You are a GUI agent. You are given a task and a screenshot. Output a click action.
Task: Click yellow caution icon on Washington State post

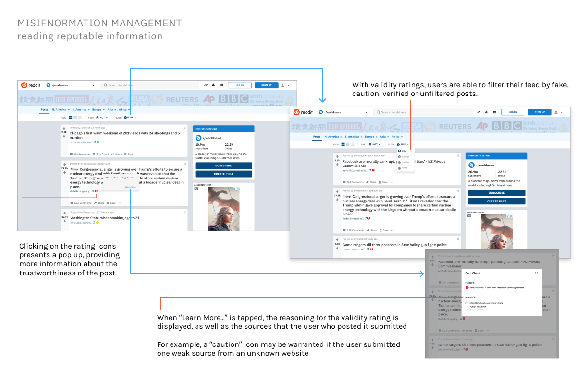(x=97, y=222)
